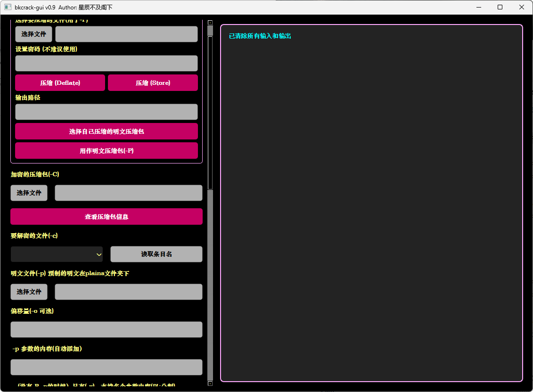The width and height of the screenshot is (533, 392).
Task: Click the 压缩 (Deflate) button
Action: click(x=60, y=82)
